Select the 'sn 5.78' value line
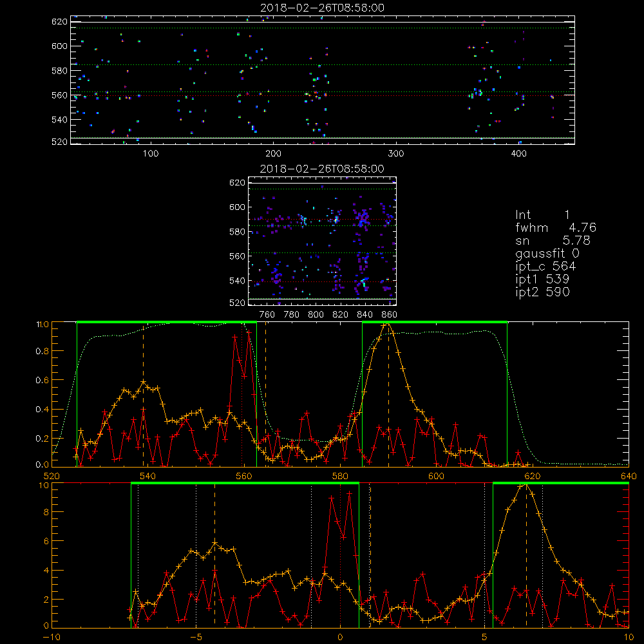The height and width of the screenshot is (644, 644). (x=553, y=240)
